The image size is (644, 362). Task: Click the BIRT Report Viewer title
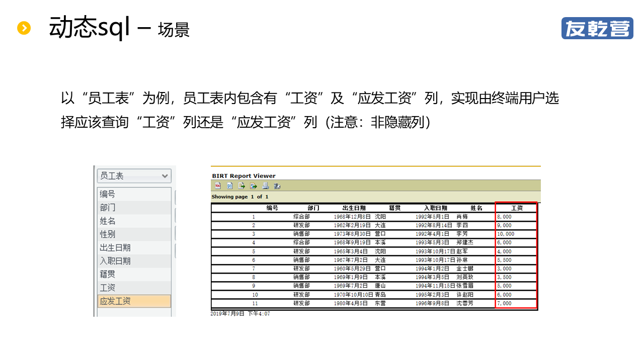click(x=244, y=176)
